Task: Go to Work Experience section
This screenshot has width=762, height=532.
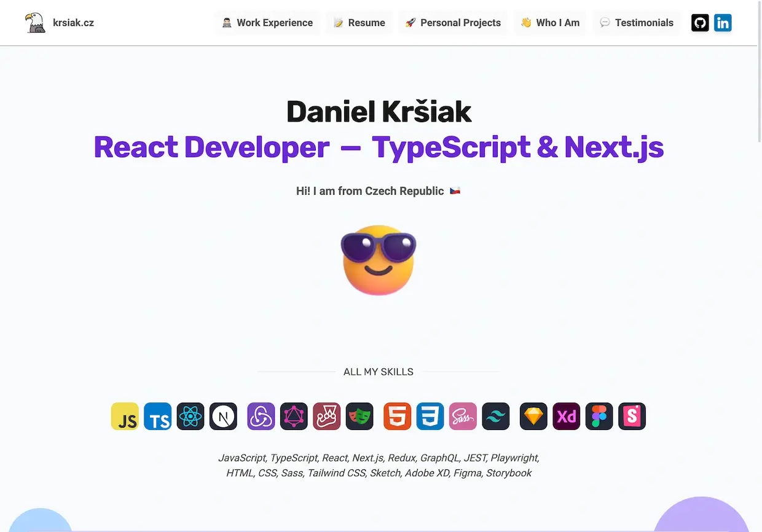Action: pos(267,23)
